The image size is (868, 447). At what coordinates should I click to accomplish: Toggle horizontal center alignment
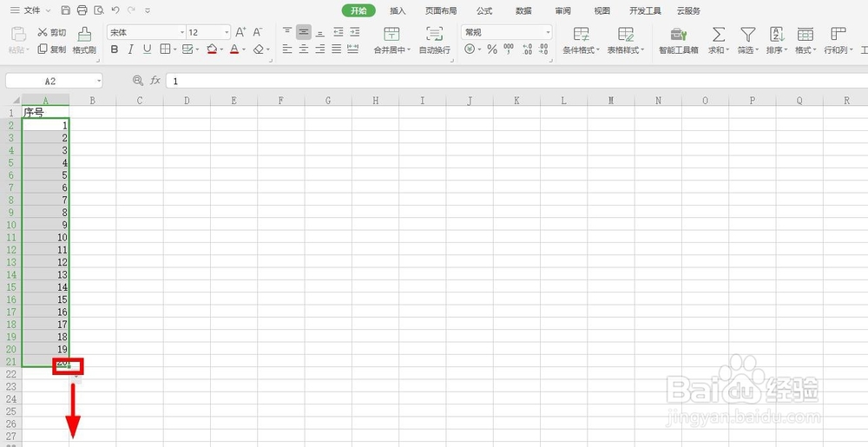tap(303, 49)
